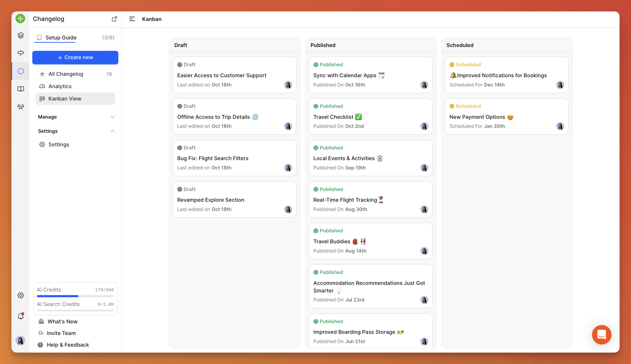Click the AI Search Credits progress bar

click(x=75, y=310)
